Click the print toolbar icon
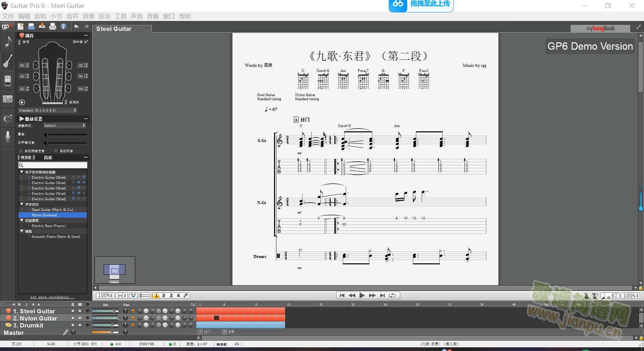This screenshot has width=644, height=351. pyautogui.click(x=53, y=27)
